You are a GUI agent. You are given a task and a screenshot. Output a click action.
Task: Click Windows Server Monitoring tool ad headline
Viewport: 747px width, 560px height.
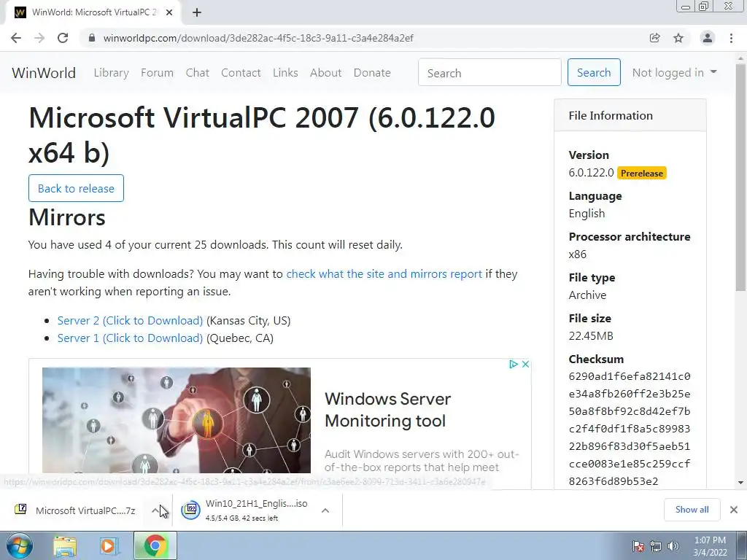(387, 410)
